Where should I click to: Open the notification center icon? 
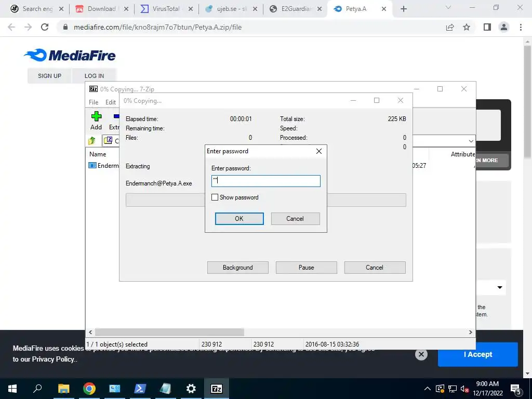(x=516, y=389)
